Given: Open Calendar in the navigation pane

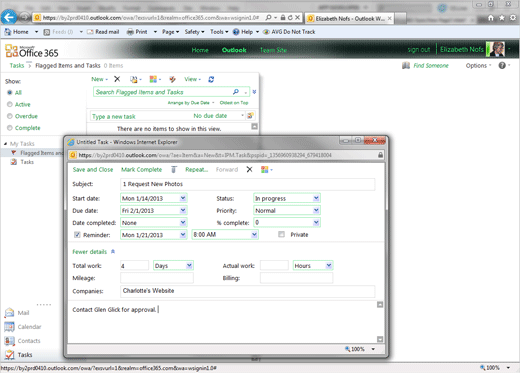Looking at the screenshot, I should (x=23, y=327).
